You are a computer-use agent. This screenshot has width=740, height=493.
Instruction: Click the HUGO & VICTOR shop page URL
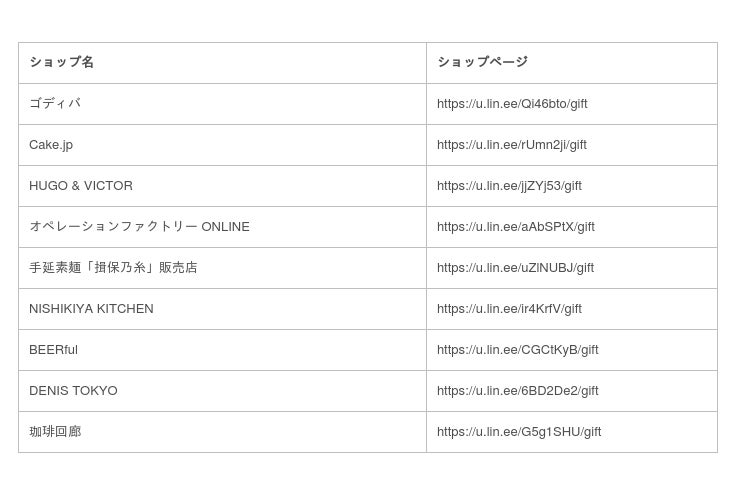pyautogui.click(x=509, y=186)
